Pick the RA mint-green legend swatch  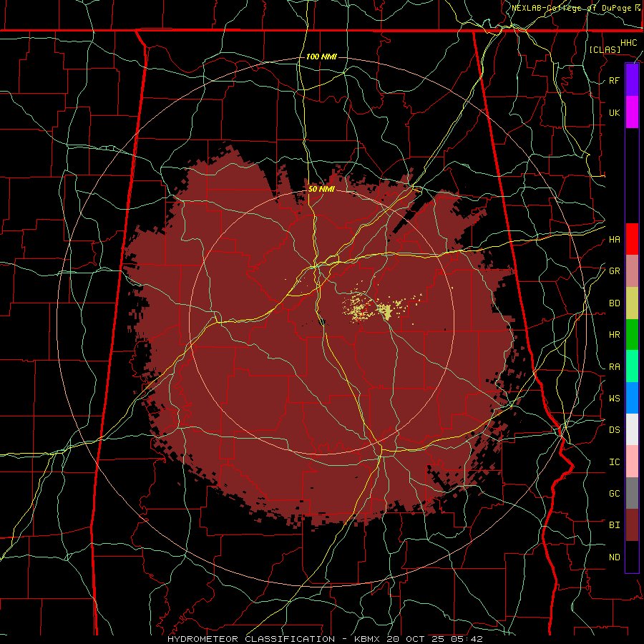point(632,366)
